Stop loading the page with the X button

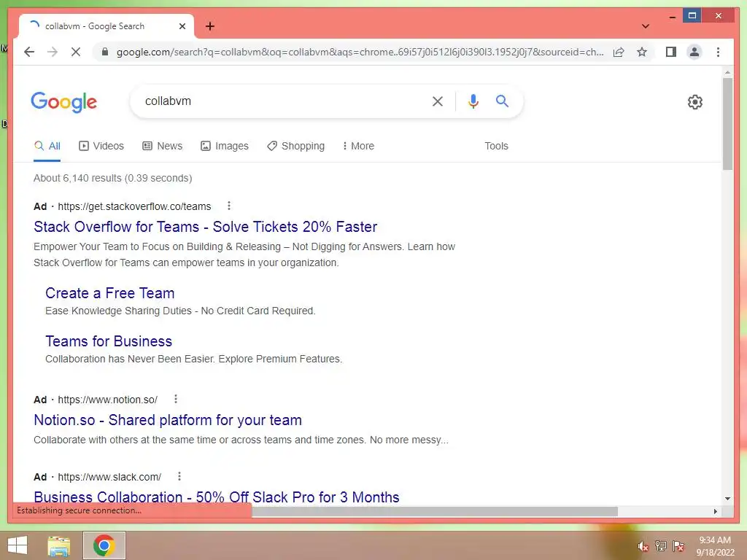pyautogui.click(x=76, y=52)
